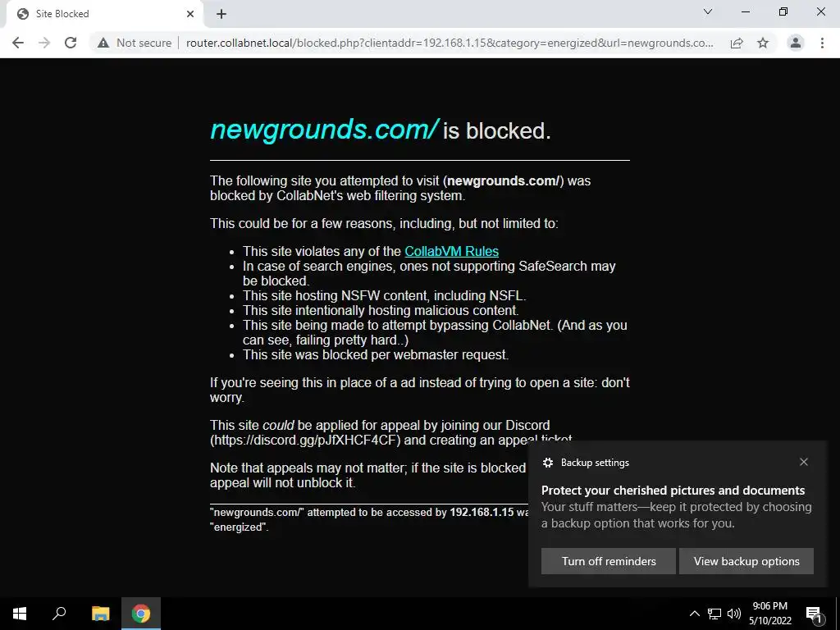
Task: Click the address bar URL
Action: click(450, 43)
